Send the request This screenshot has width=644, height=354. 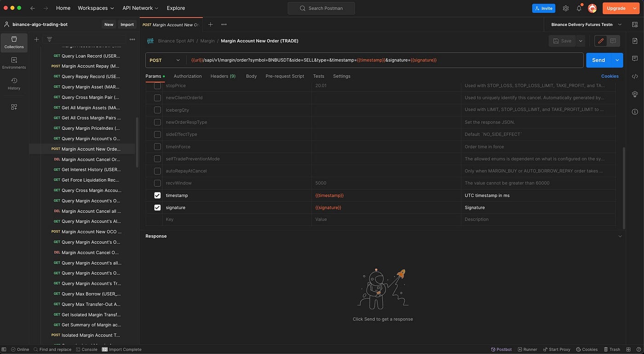coord(598,60)
